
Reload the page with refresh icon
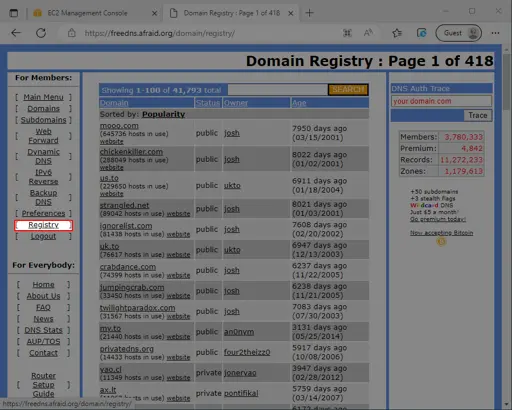41,33
